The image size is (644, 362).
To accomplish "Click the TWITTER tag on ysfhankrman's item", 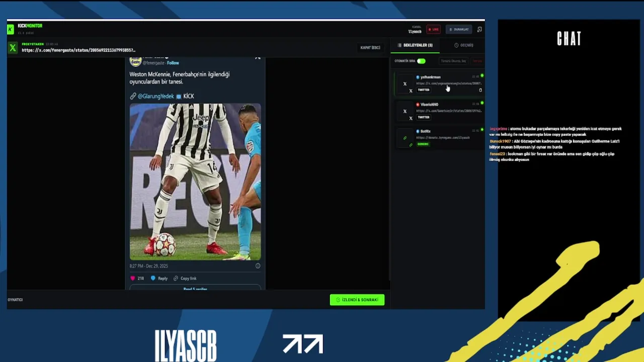I will pyautogui.click(x=424, y=90).
